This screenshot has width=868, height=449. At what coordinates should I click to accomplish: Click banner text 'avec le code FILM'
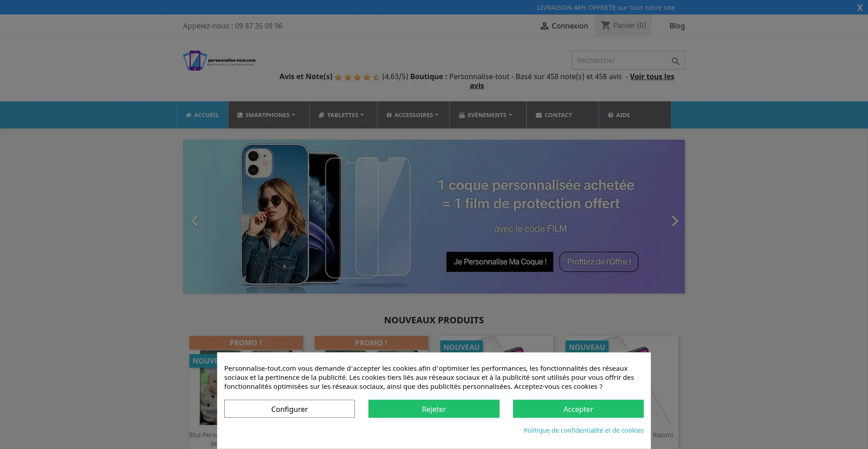pyautogui.click(x=530, y=229)
